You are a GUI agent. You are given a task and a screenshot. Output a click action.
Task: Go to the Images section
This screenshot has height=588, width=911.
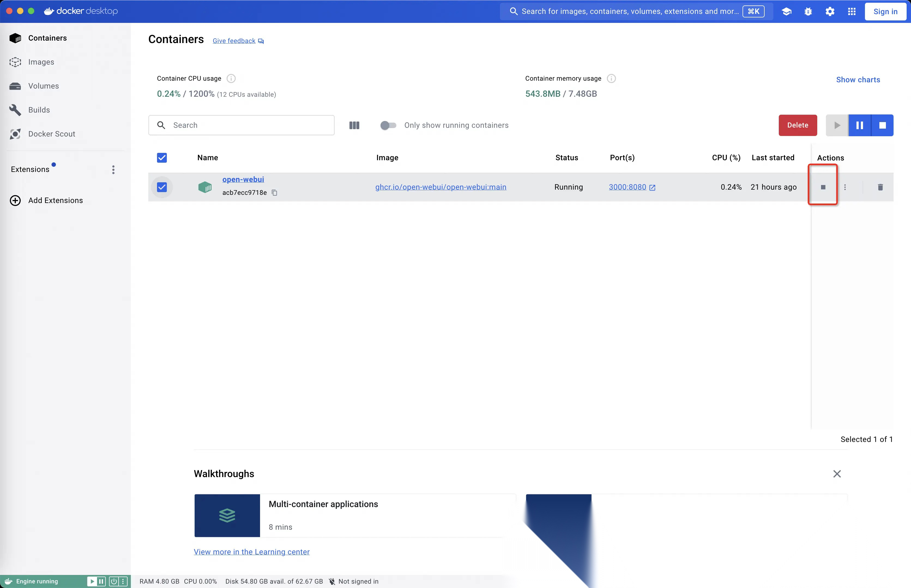click(41, 62)
